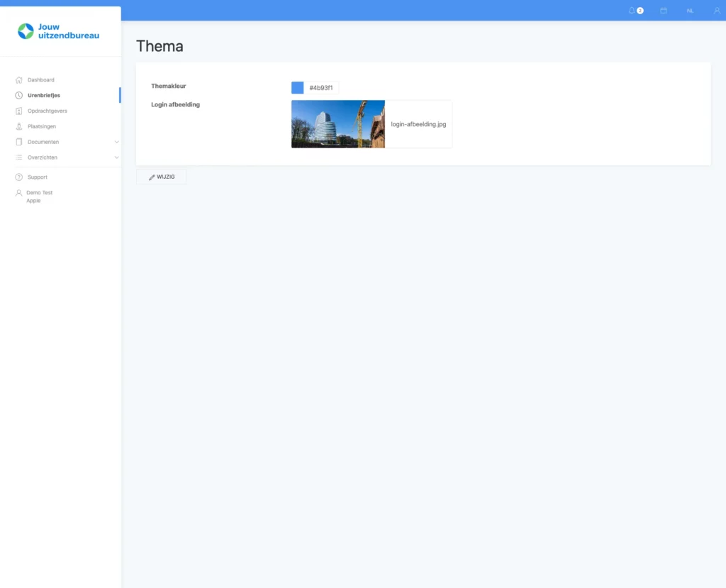Open the Opdrachtgevers menu item

48,111
